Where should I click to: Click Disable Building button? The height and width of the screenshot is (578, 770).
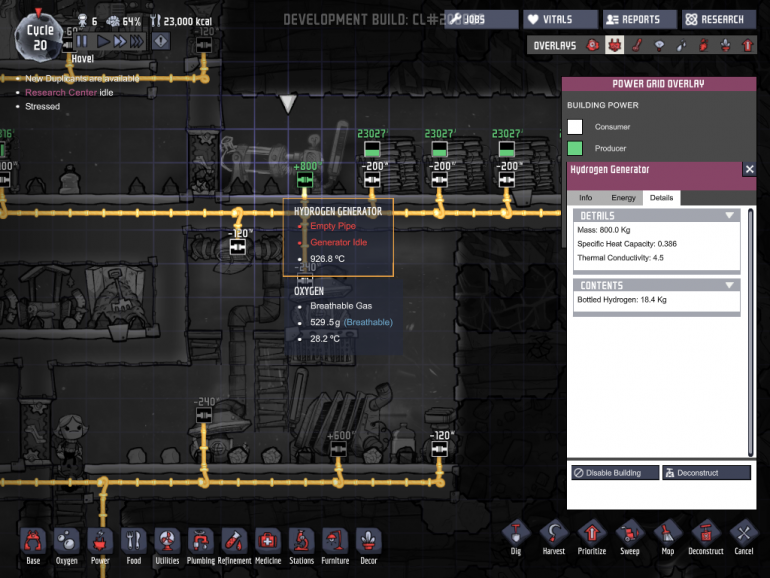pyautogui.click(x=615, y=472)
